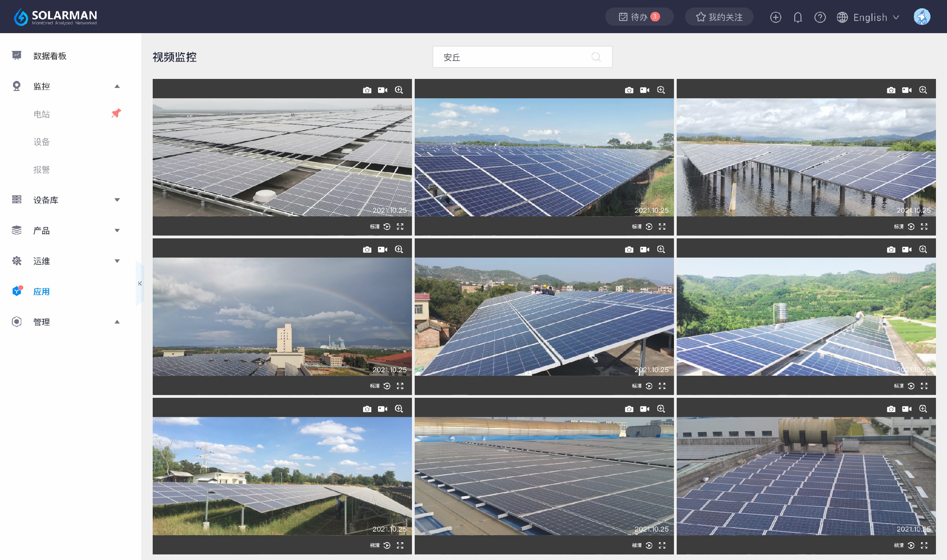This screenshot has width=947, height=560.
Task: Fullscreen the cylindrical rooftop tank feed
Action: (x=924, y=545)
